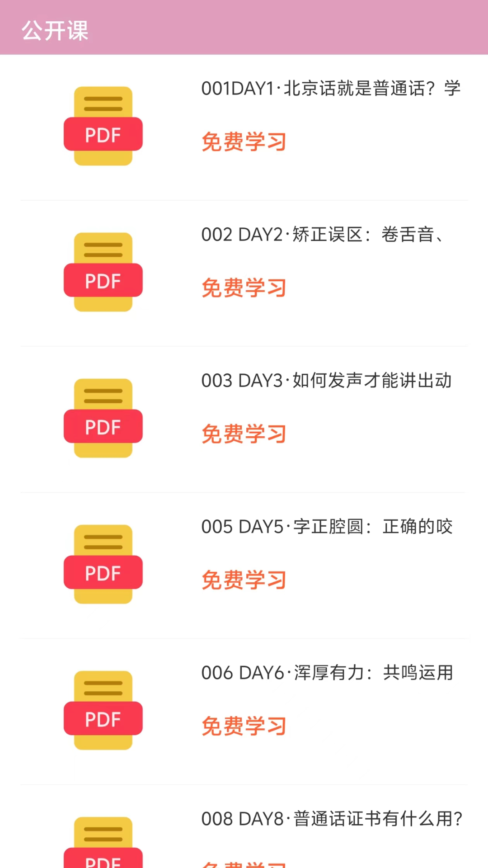The image size is (488, 868).
Task: Open lesson titled 003 DAY3·如何发声才能讲出动
Action: click(x=326, y=381)
